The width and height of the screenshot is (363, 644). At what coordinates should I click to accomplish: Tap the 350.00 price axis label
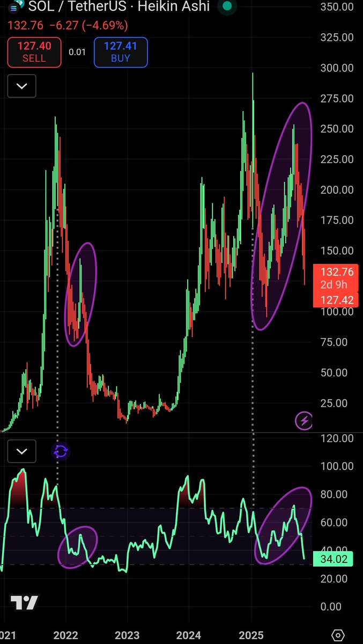pyautogui.click(x=336, y=7)
